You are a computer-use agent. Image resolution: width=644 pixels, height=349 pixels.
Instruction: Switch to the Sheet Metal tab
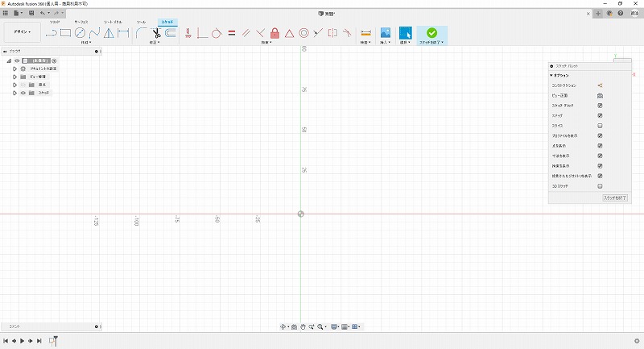click(x=113, y=22)
